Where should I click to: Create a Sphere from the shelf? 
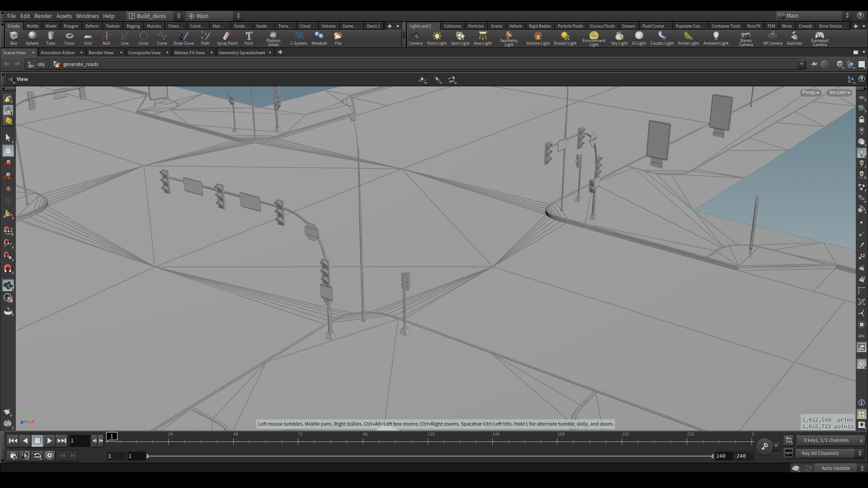32,38
